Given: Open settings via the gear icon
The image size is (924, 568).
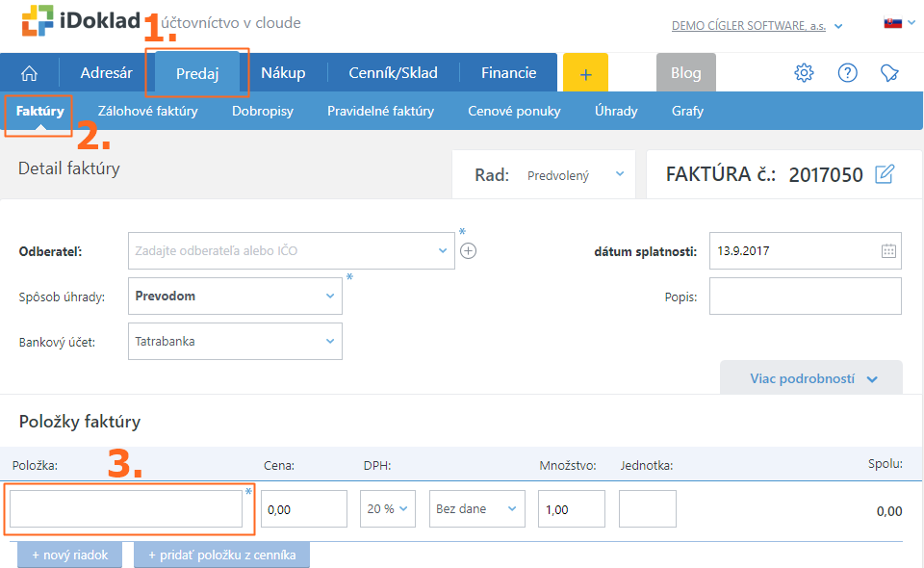Looking at the screenshot, I should pyautogui.click(x=804, y=73).
